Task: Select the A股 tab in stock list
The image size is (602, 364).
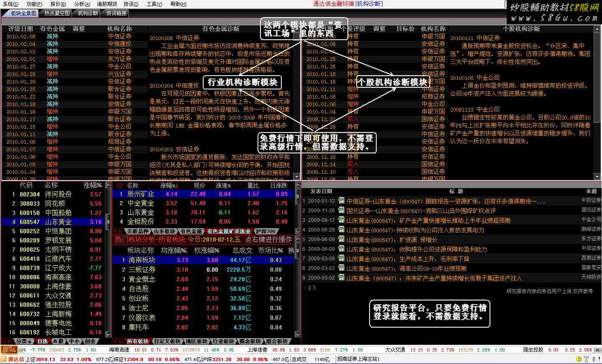Action: pyautogui.click(x=58, y=341)
